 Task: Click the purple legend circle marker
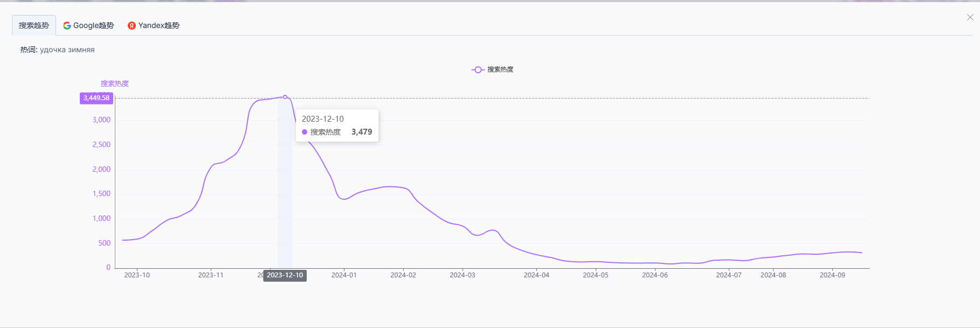tap(478, 69)
